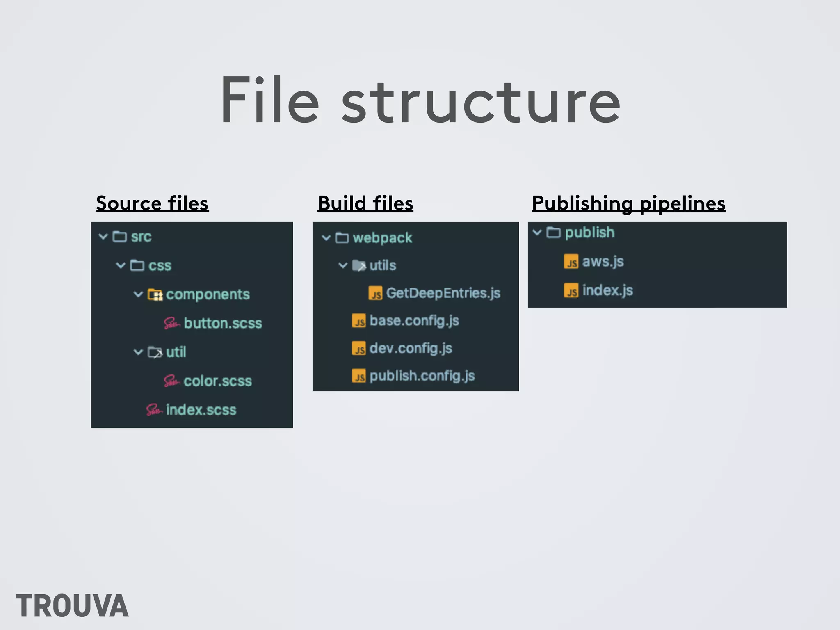The width and height of the screenshot is (840, 630).
Task: Click the utils symlink folder icon
Action: [x=359, y=266]
